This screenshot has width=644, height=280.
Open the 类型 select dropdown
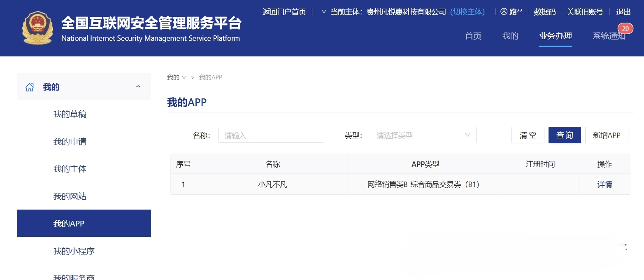(423, 135)
